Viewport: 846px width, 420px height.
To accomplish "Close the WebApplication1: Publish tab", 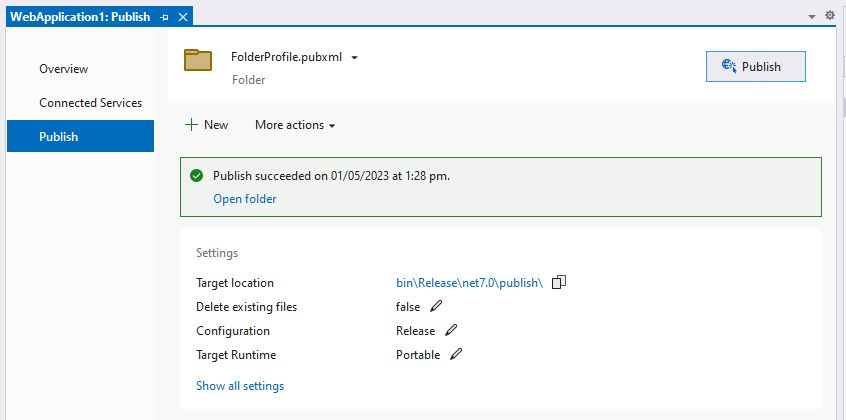I will [x=183, y=17].
